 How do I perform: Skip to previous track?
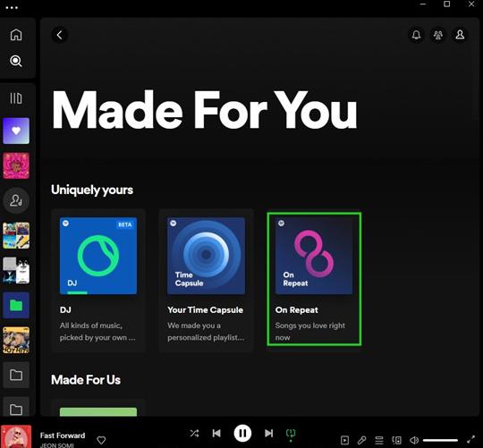216,433
